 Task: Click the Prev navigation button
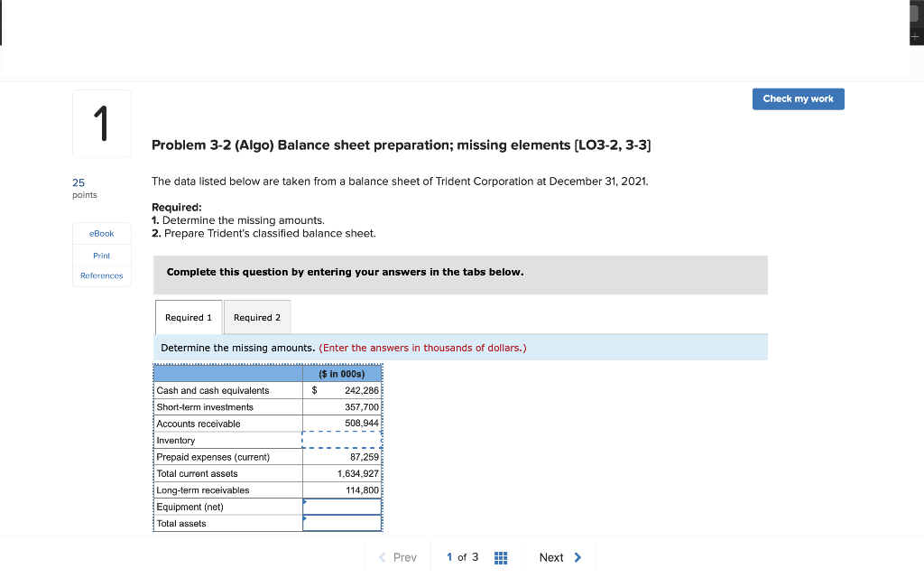400,557
